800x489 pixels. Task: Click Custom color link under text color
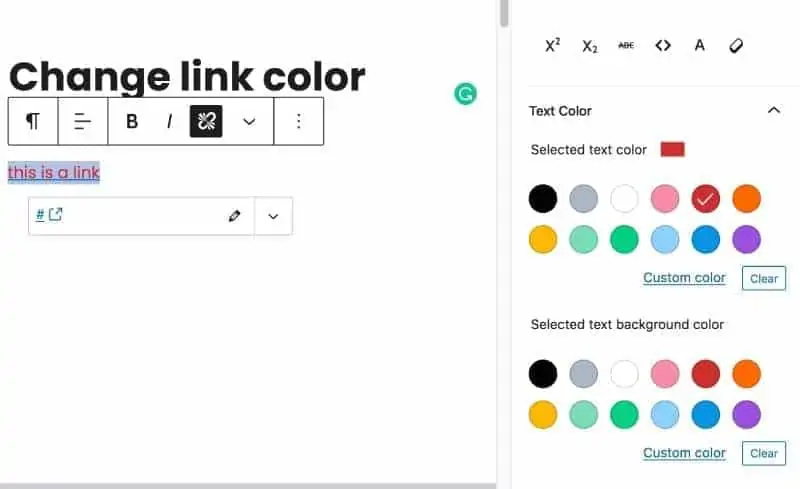click(684, 278)
